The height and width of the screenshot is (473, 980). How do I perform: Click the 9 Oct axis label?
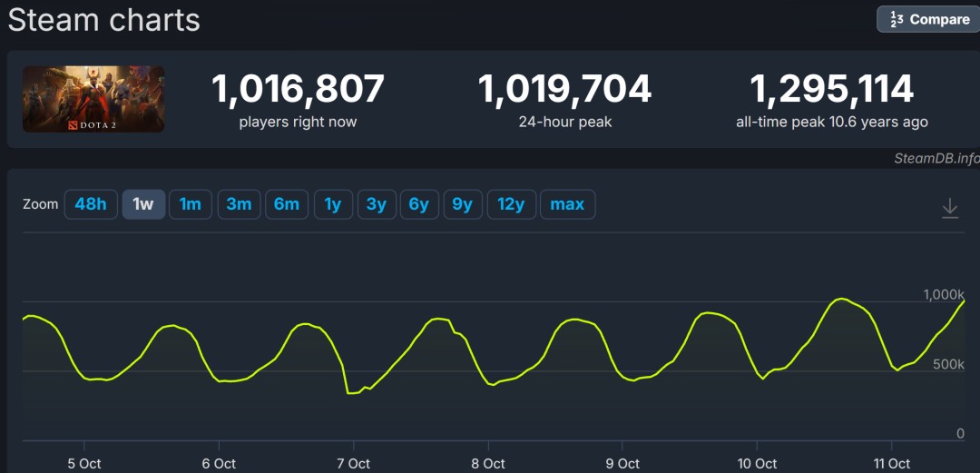coord(622,464)
